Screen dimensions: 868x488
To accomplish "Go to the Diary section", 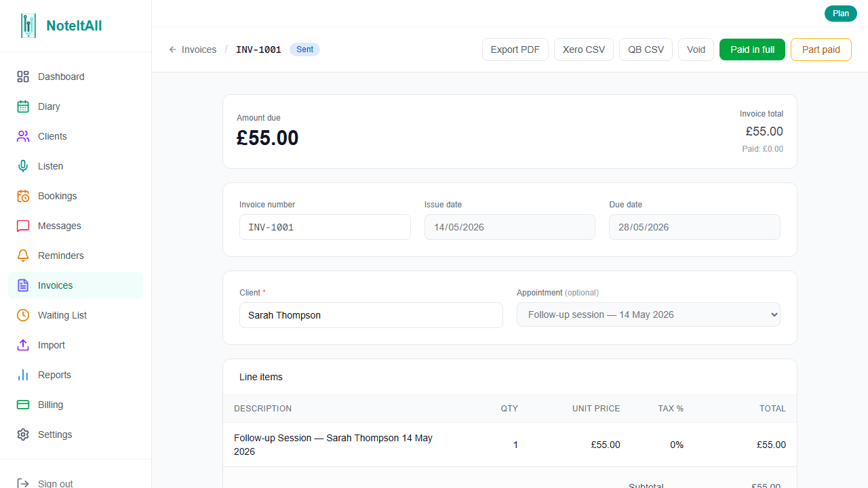I will [75, 106].
